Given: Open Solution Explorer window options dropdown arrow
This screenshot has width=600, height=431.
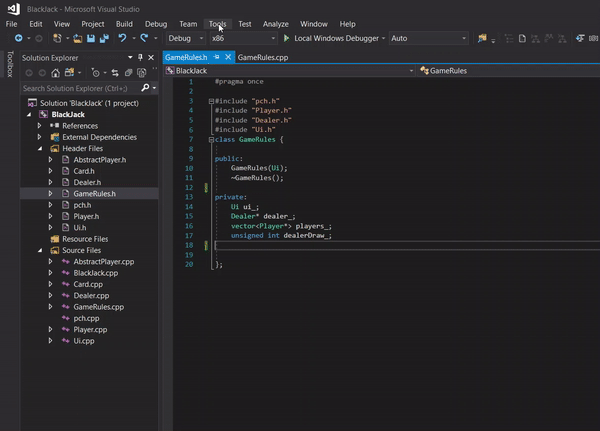Looking at the screenshot, I should click(x=130, y=57).
